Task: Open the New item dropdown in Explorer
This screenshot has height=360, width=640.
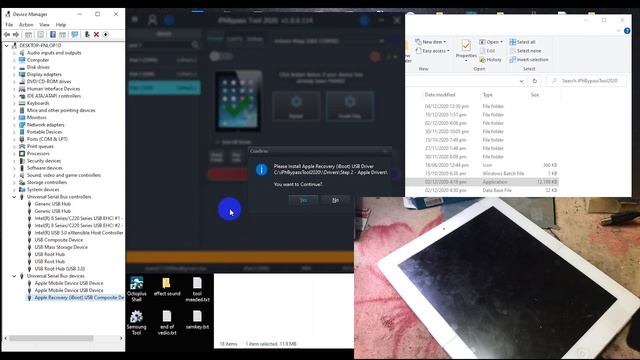Action: tap(431, 42)
